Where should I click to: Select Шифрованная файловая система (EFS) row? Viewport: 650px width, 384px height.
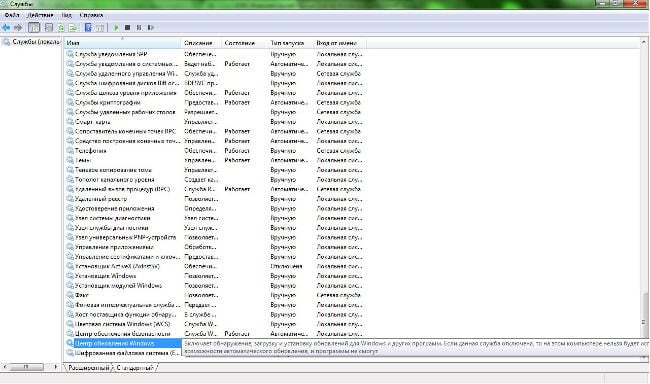[123, 353]
